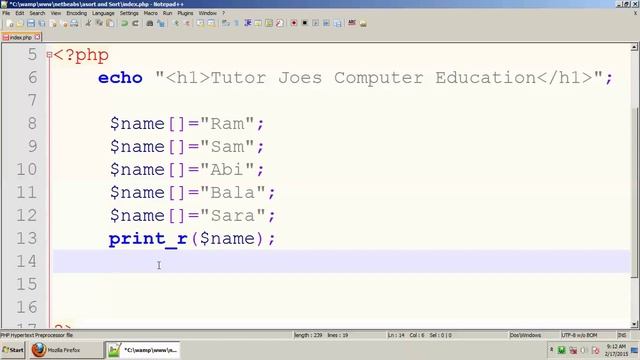Toggle show all characters icon
This screenshot has width=640, height=360.
236,23
